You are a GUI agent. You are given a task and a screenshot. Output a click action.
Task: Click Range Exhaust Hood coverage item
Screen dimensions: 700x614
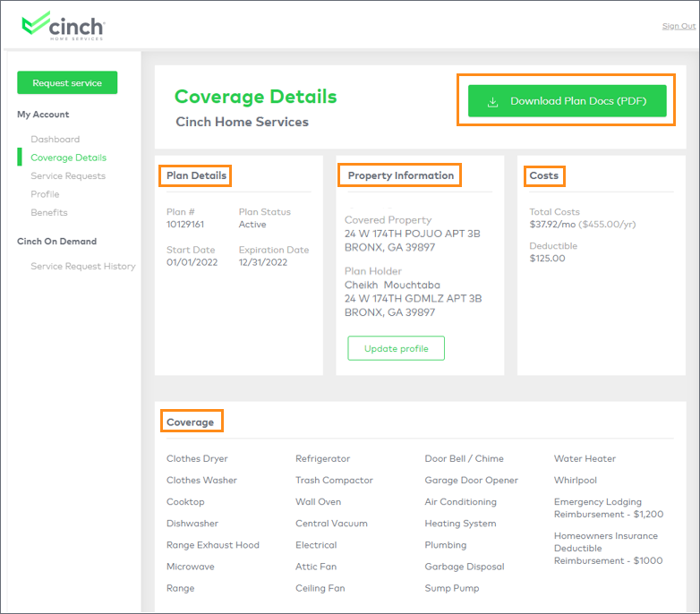coord(213,545)
